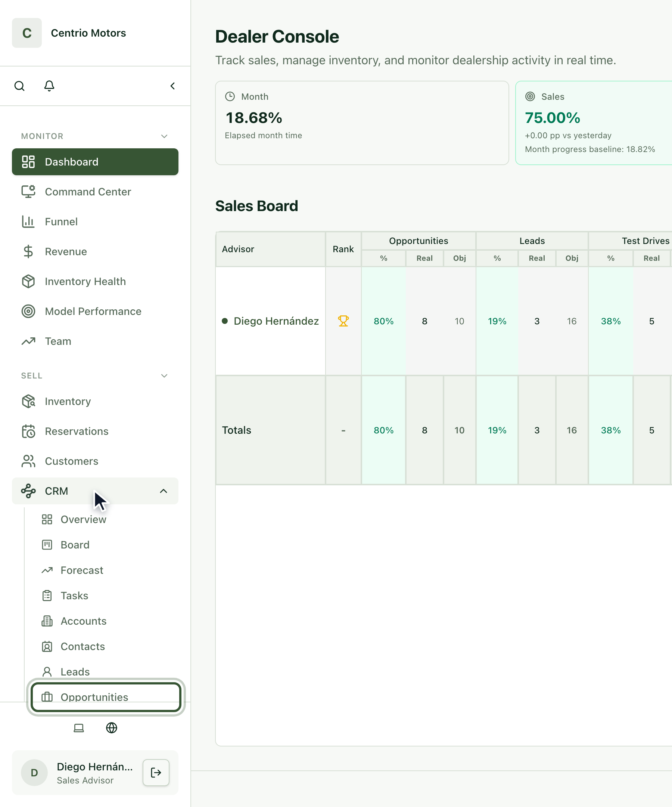Screen dimensions: 672x807
Task: Open CRM Overview
Action: coord(105,519)
